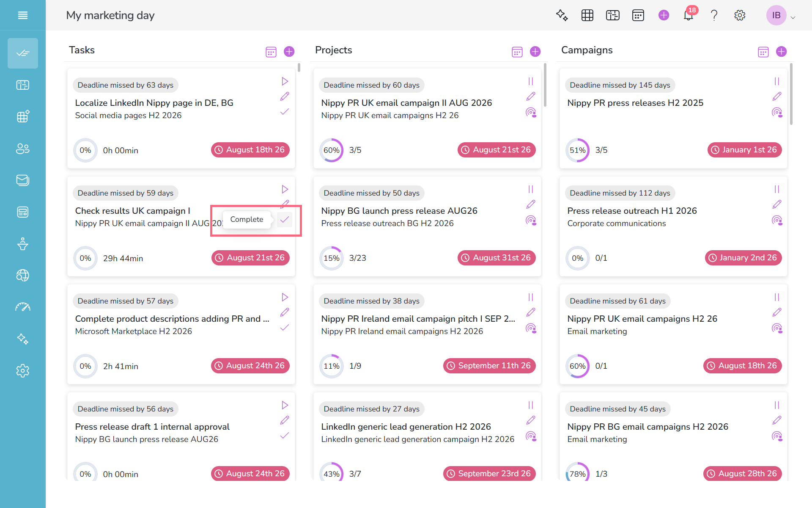Viewport: 812px width, 508px height.
Task: Mark 'Complete product descriptions' task complete
Action: point(285,328)
